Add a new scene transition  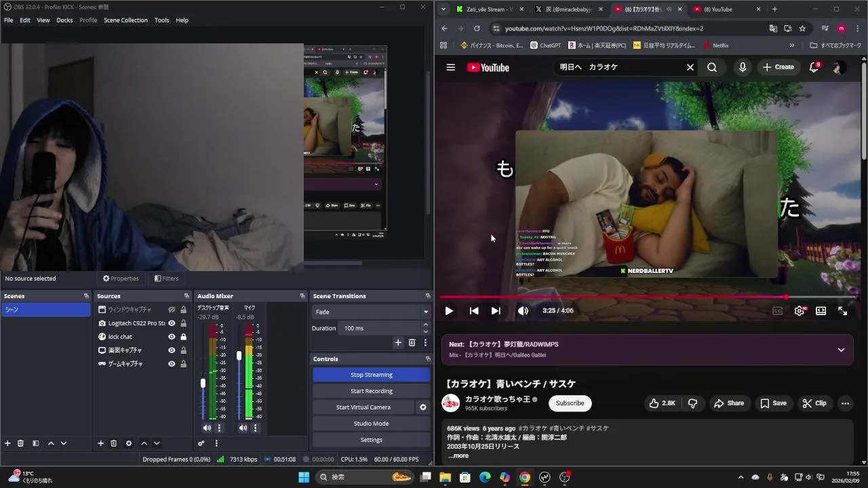[x=398, y=343]
